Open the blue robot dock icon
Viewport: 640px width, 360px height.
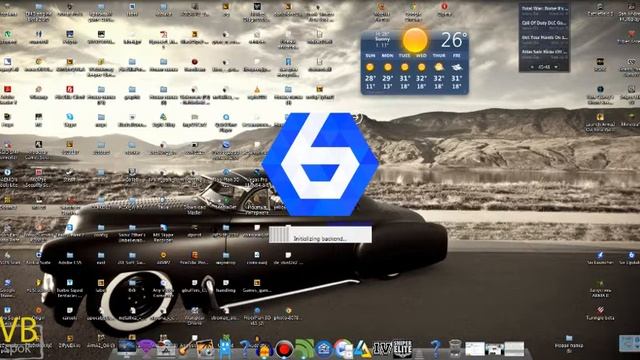tap(225, 349)
